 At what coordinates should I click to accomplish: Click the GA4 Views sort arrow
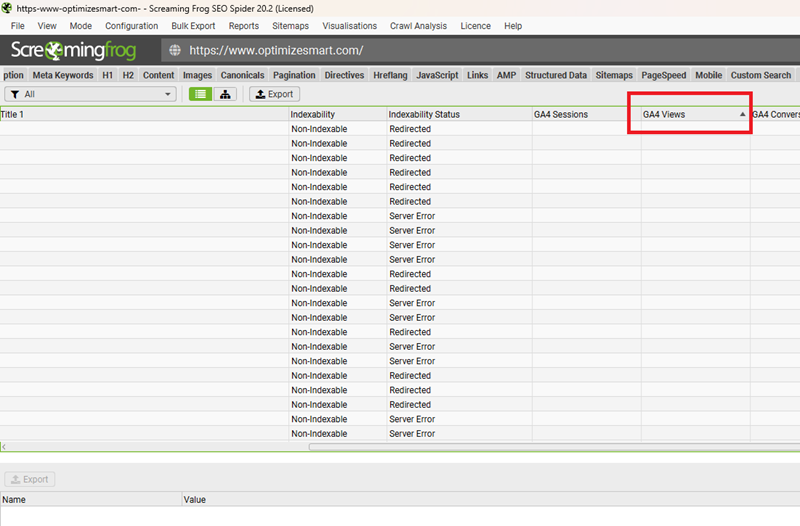pos(742,114)
